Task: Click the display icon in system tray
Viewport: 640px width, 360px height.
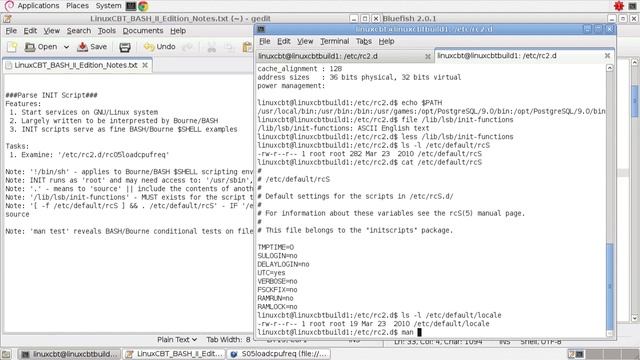Action: [x=632, y=6]
